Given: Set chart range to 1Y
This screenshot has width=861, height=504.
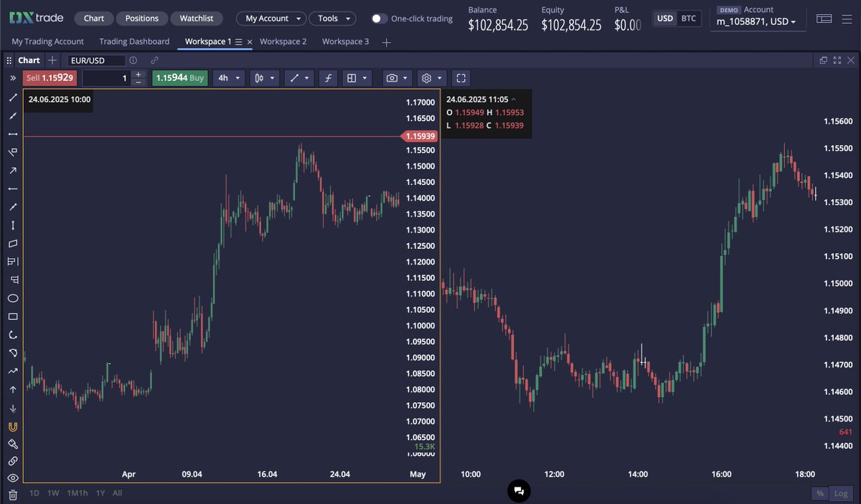Looking at the screenshot, I should (x=100, y=493).
